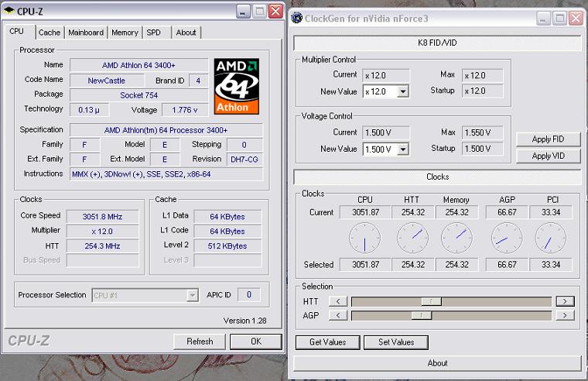Click the About button in ClockGen
The height and width of the screenshot is (381, 588).
[x=437, y=363]
